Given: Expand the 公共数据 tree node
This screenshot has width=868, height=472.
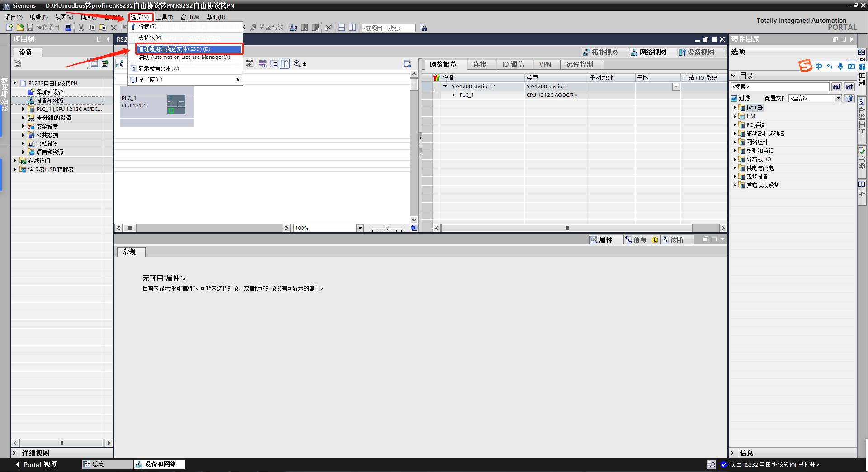Looking at the screenshot, I should point(23,135).
